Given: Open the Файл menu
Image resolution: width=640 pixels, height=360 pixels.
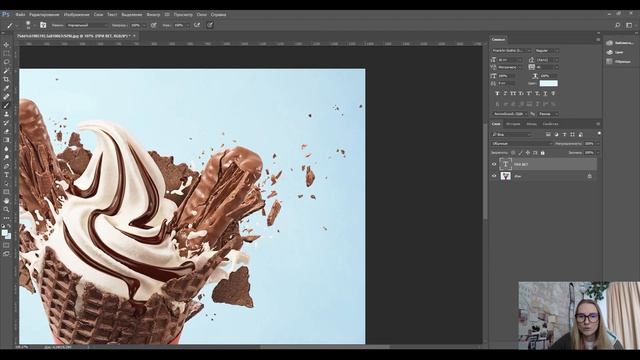Looking at the screenshot, I should 20,14.
